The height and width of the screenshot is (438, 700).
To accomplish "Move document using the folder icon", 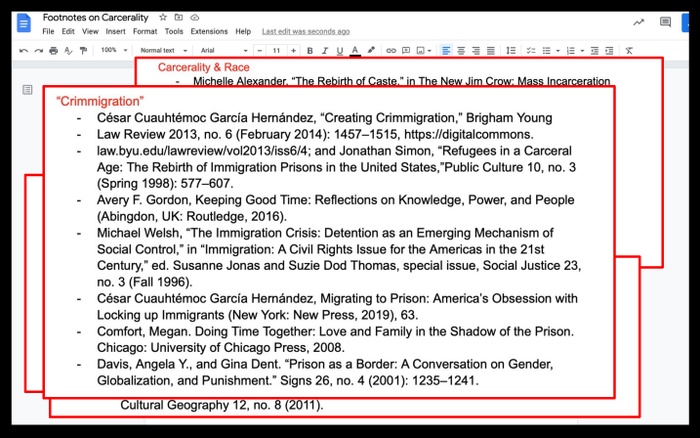I will (179, 17).
